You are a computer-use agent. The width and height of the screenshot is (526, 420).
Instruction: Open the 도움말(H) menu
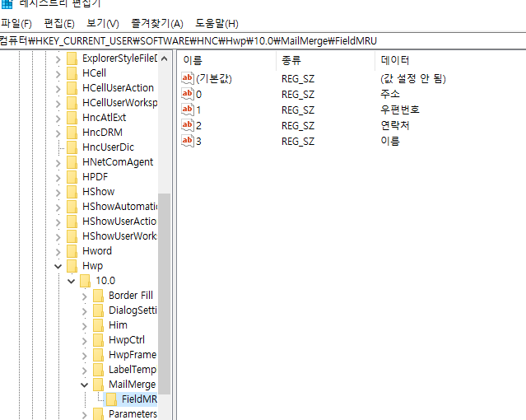[x=216, y=24]
